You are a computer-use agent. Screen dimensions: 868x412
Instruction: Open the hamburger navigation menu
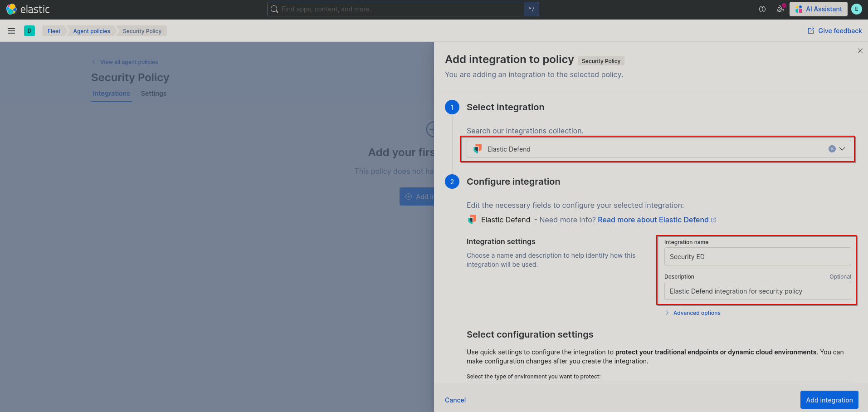coord(11,31)
